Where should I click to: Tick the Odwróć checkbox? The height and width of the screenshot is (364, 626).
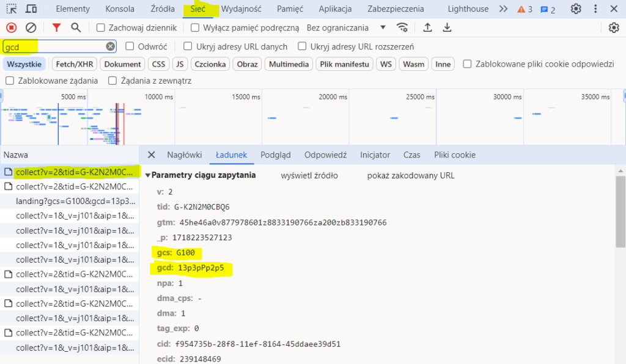tap(130, 46)
